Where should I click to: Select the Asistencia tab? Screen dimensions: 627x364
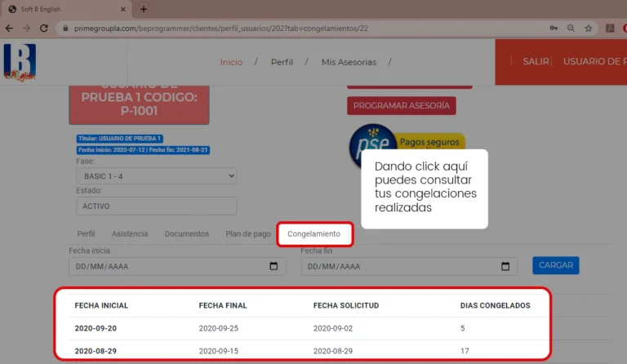pos(130,234)
